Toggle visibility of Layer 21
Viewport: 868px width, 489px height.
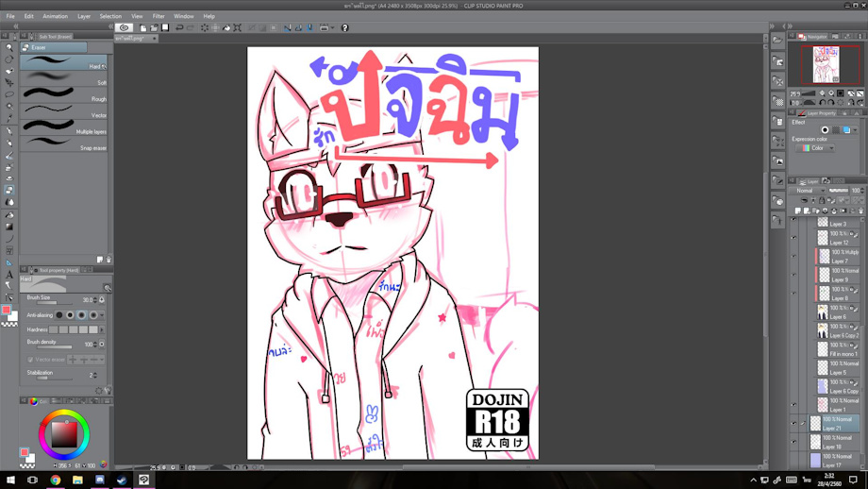793,424
